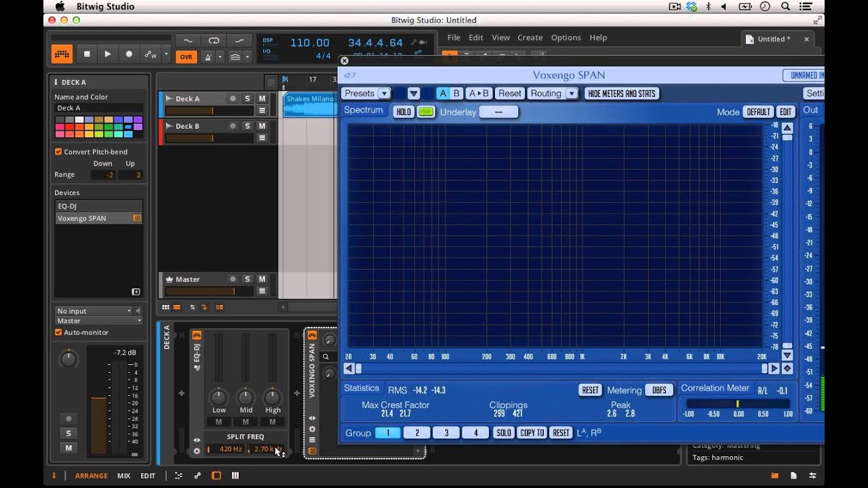
Task: Toggle the spectrum HOLD button
Action: tap(403, 112)
